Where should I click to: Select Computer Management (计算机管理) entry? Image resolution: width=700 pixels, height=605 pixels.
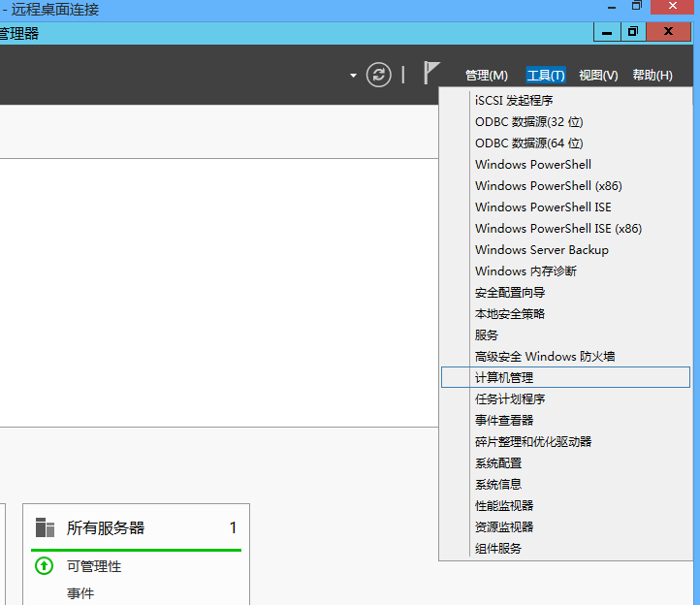[504, 377]
